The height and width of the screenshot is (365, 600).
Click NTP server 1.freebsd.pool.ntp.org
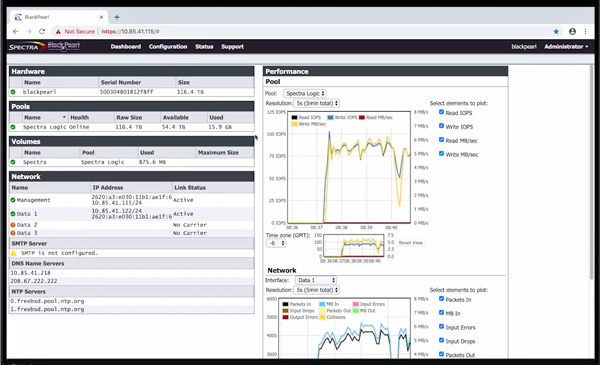pyautogui.click(x=47, y=309)
